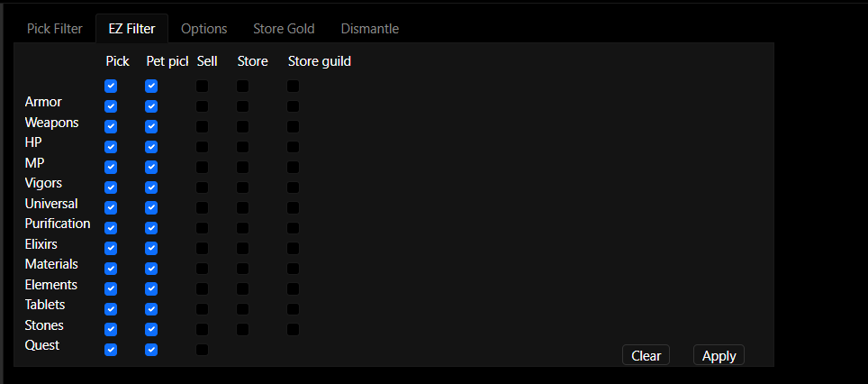Switch to the Pick Filter tab
The image size is (868, 384).
pyautogui.click(x=55, y=29)
